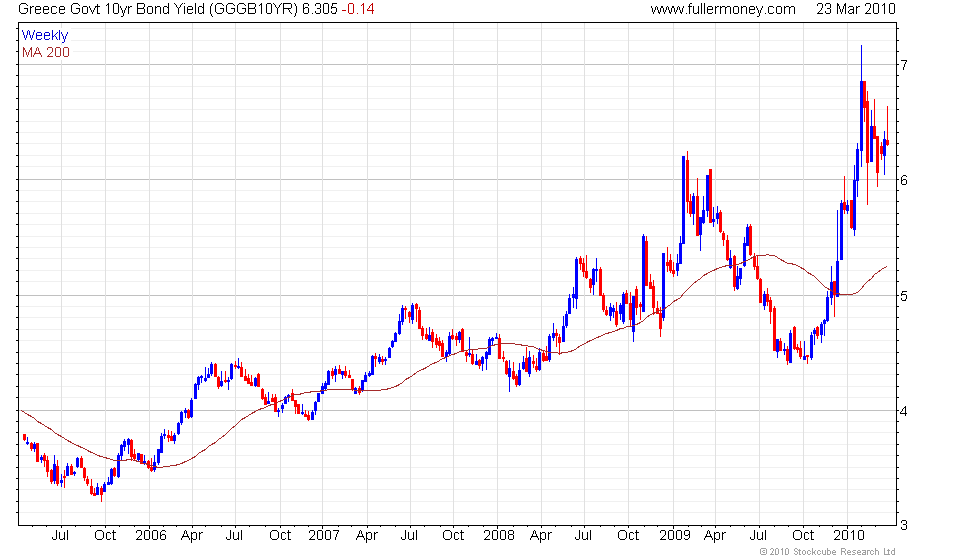Click the Apr label following 2006
The height and width of the screenshot is (560, 980).
[x=191, y=536]
